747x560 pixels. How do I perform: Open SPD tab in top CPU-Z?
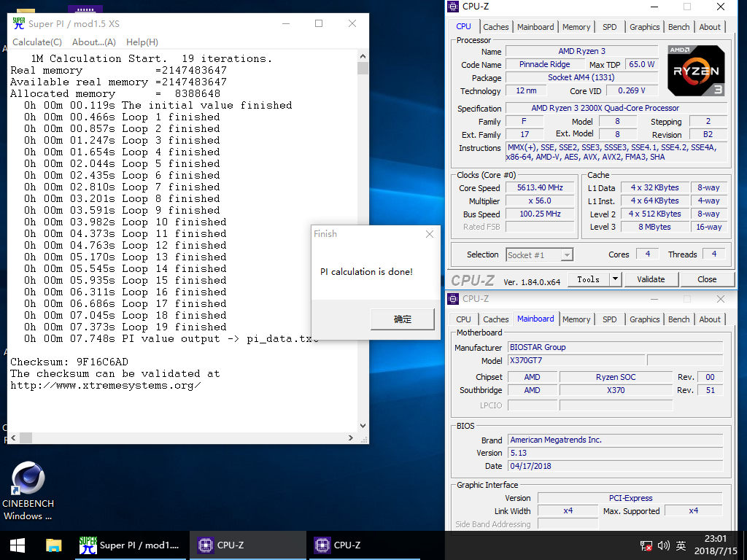tap(609, 27)
